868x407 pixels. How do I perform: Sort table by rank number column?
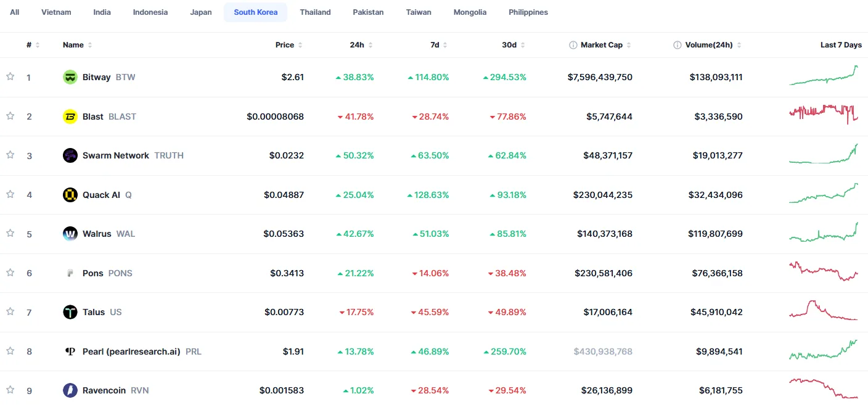pyautogui.click(x=33, y=45)
